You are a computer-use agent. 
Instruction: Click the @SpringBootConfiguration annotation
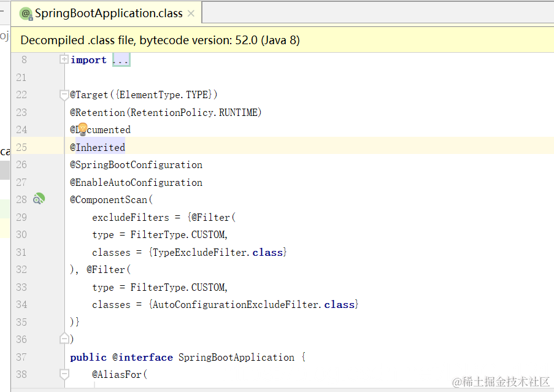coord(136,165)
